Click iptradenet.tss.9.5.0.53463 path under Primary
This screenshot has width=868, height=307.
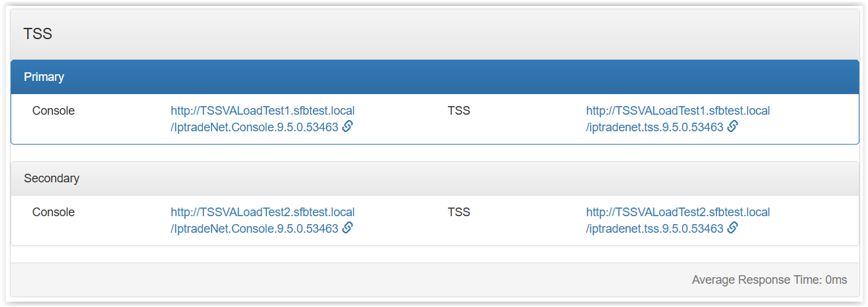click(655, 127)
